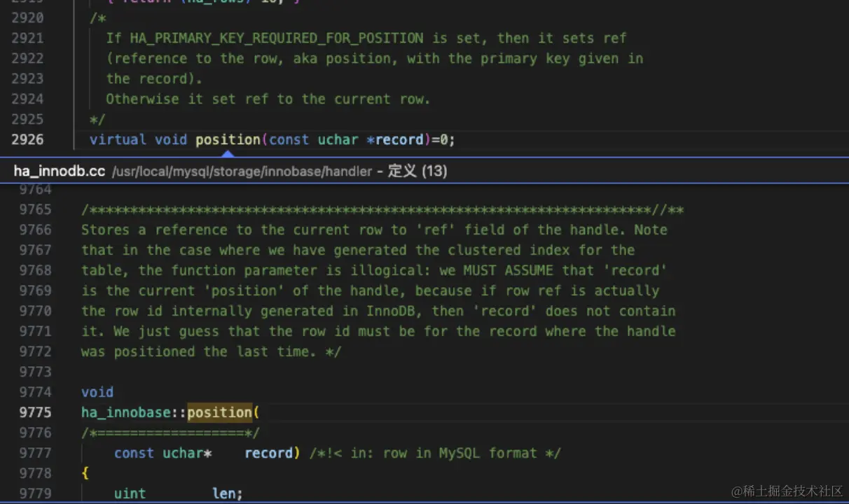
Task: Select line number 9765
Action: 36,209
